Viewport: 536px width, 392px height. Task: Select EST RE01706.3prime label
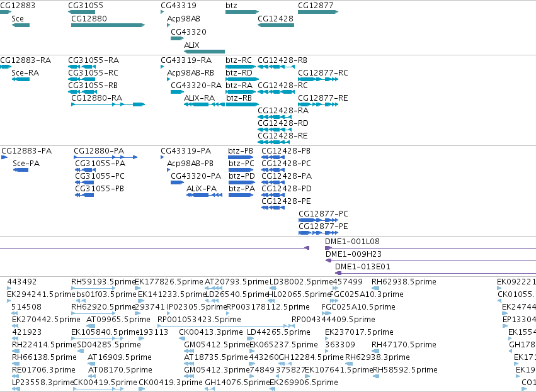coord(43,370)
